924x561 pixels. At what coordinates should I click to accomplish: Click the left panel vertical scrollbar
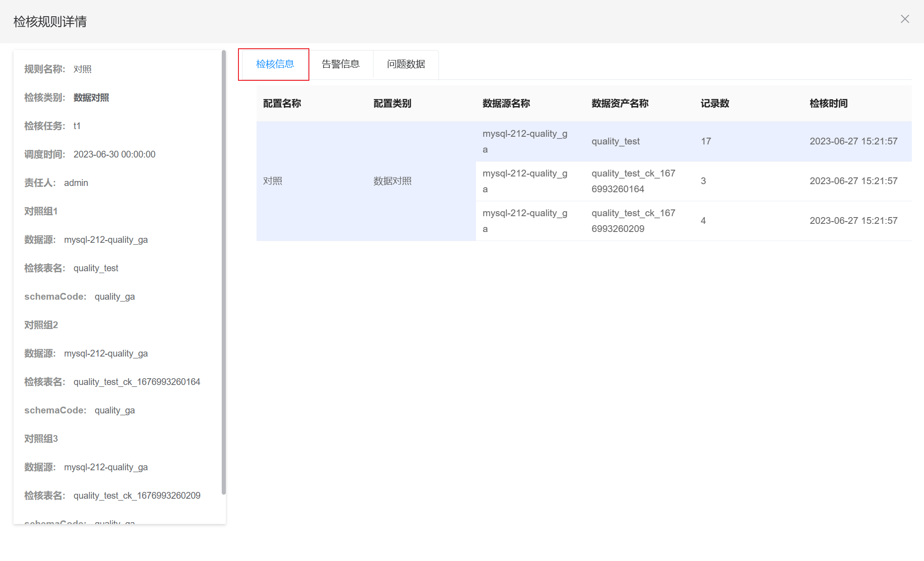click(224, 271)
